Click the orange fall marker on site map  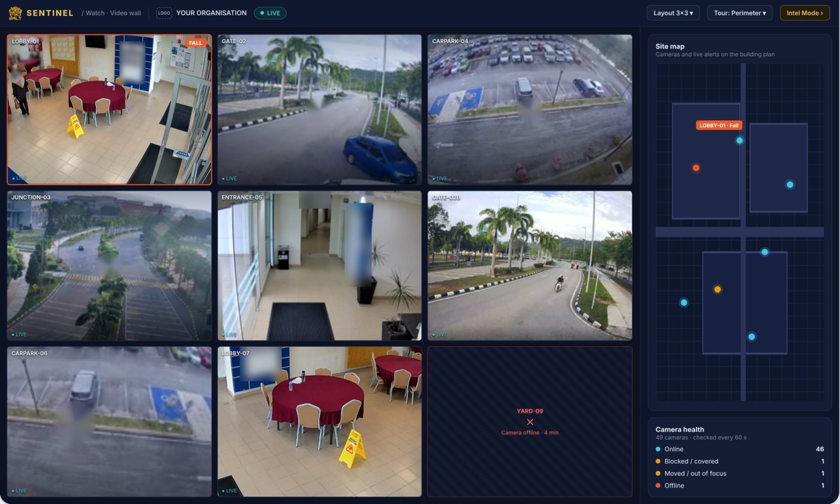click(696, 168)
